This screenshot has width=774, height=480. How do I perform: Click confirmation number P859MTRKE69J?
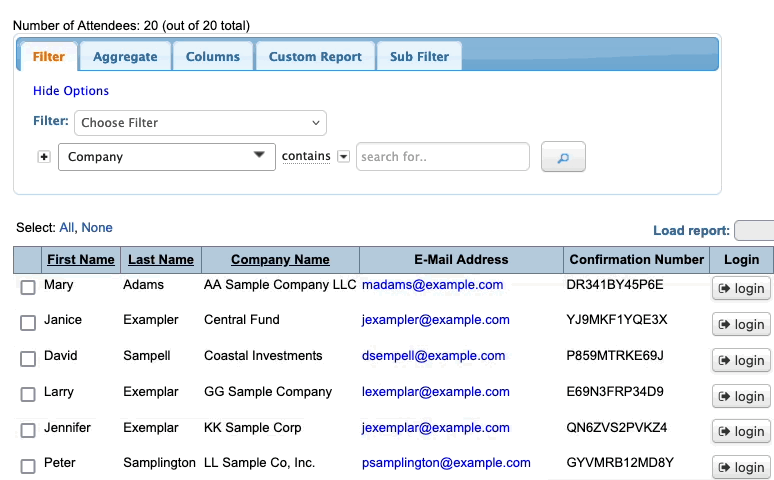(615, 356)
